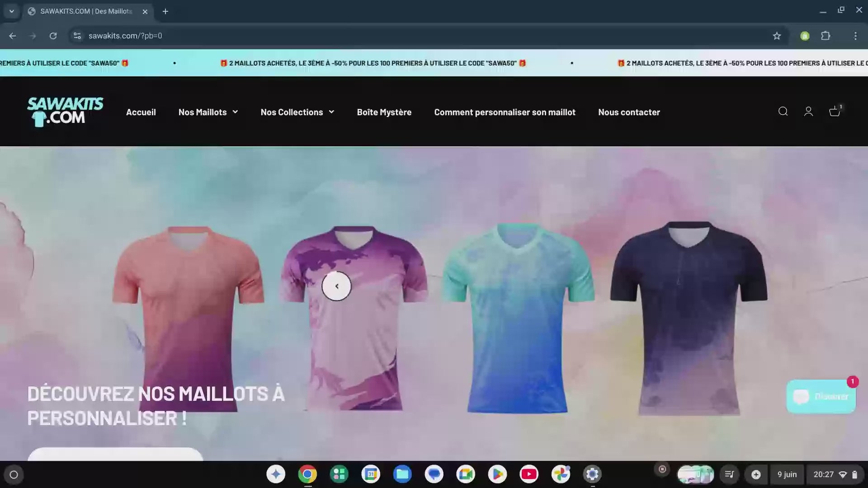This screenshot has height=488, width=868.
Task: Click the SAWAKITS.COM logo
Action: 65,112
